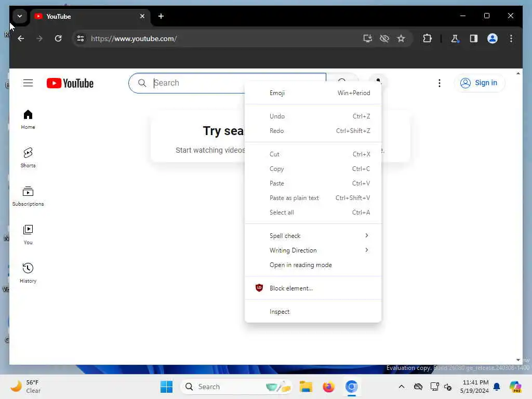Click the browser address bar URL
Image resolution: width=532 pixels, height=399 pixels.
[134, 38]
